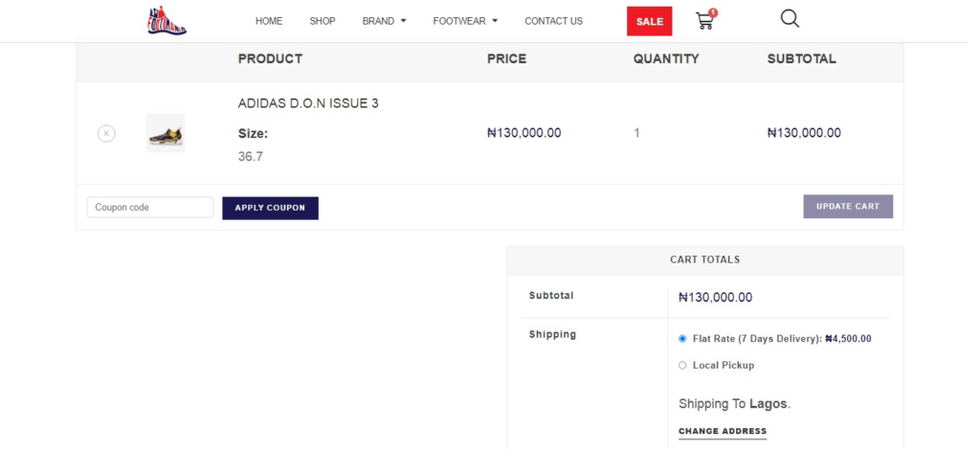Open the shopping cart icon
The image size is (980, 449).
pos(704,21)
